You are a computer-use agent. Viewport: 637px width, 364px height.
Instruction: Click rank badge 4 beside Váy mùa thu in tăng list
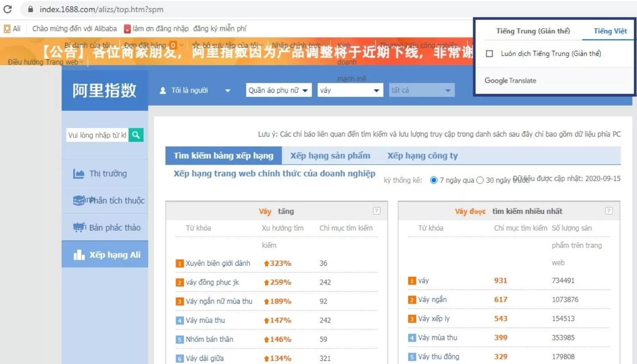coord(180,321)
